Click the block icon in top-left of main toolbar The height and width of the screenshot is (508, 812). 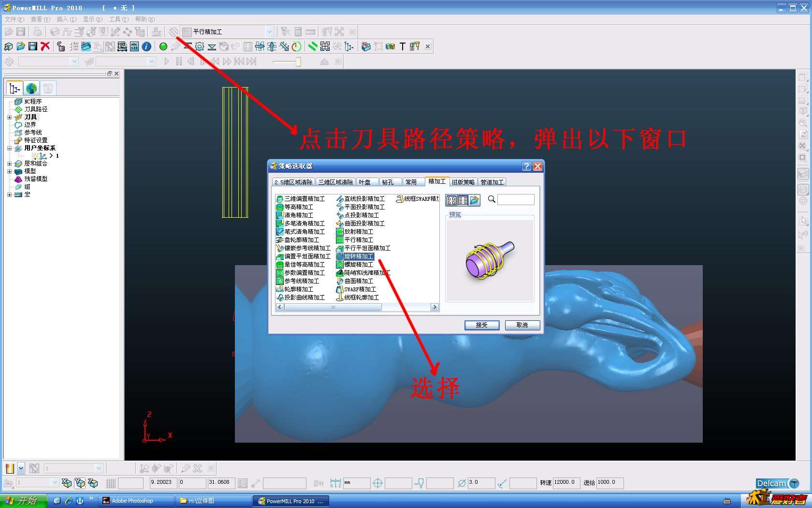click(x=8, y=46)
